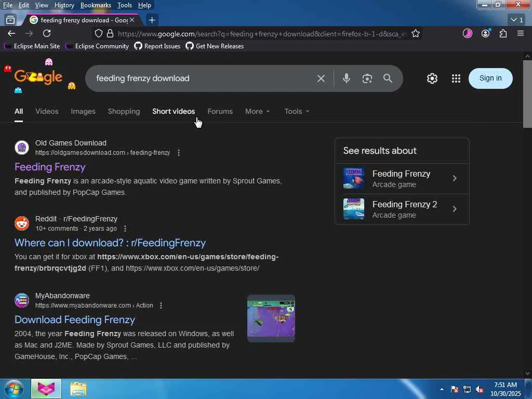This screenshot has height=399, width=532.
Task: Click the Sign in button
Action: tap(490, 78)
